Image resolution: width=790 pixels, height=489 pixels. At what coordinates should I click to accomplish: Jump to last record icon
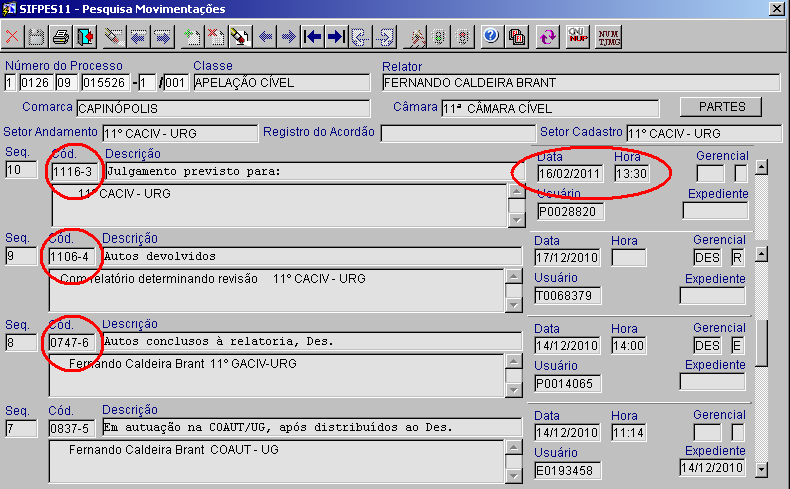337,37
